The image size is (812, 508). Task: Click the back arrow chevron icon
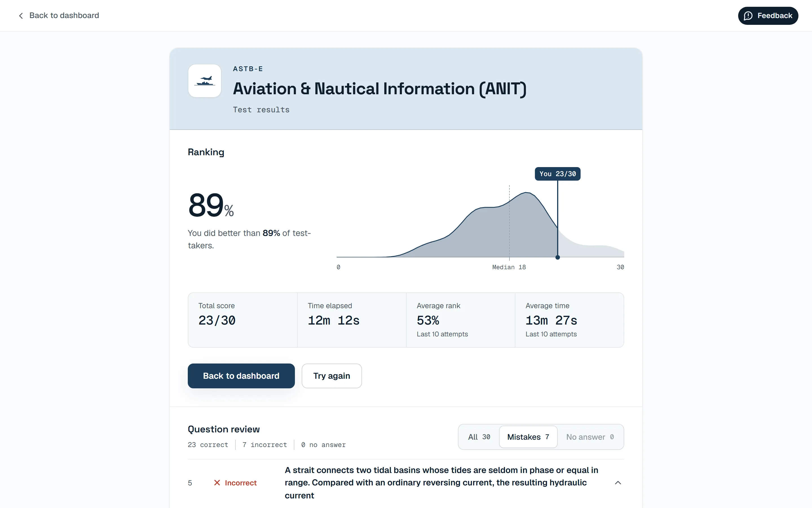pyautogui.click(x=21, y=16)
